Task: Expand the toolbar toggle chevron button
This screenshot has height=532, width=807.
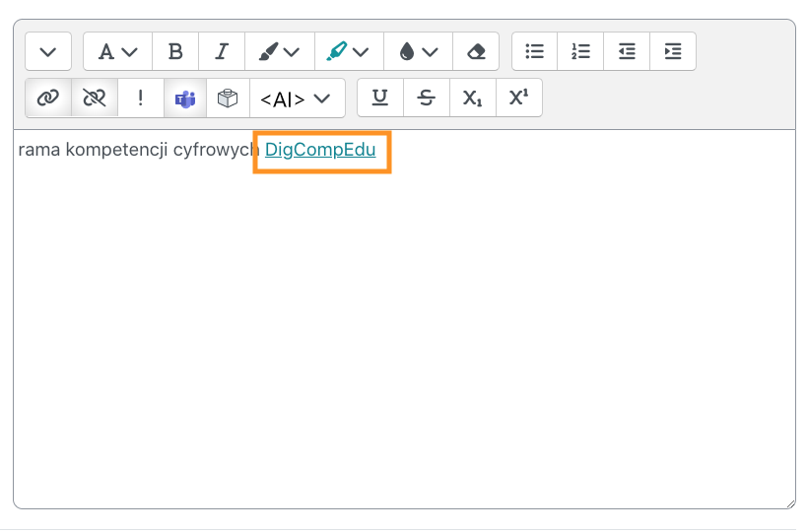Action: (x=48, y=51)
